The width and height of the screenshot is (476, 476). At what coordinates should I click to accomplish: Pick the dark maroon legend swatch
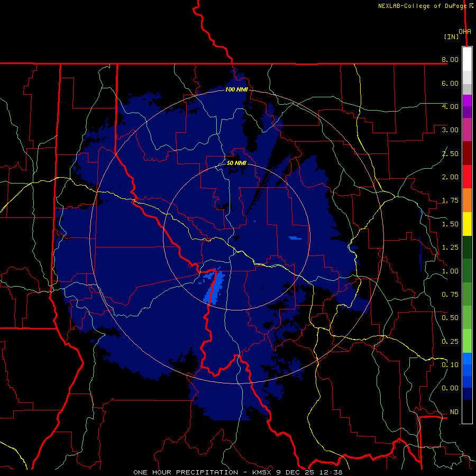tap(467, 153)
